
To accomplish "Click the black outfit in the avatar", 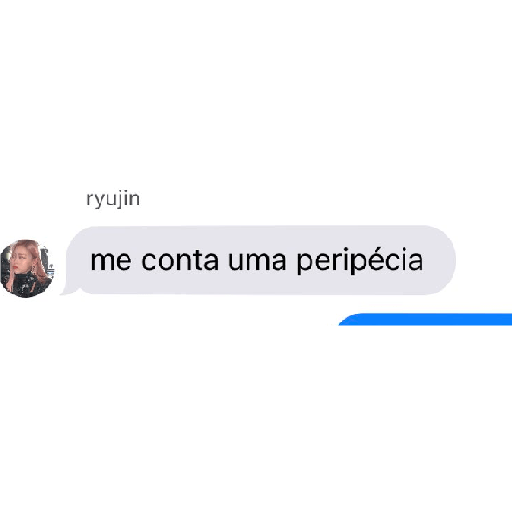I will click(x=28, y=284).
